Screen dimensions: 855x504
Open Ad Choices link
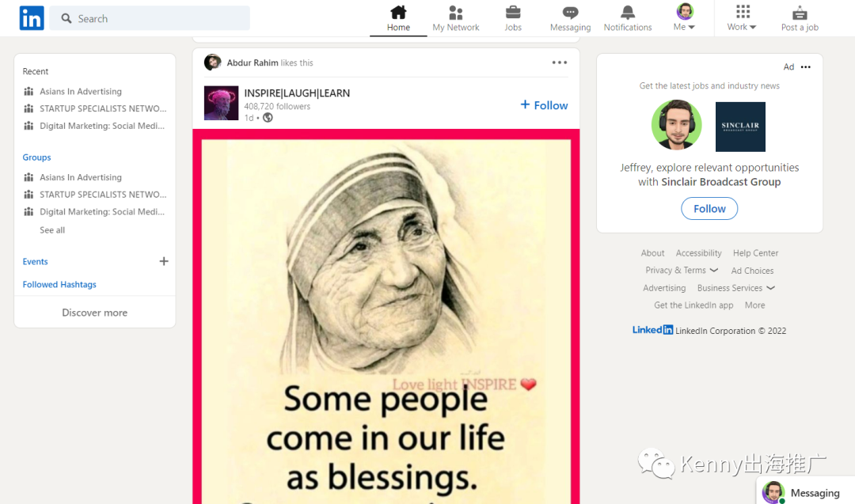point(753,271)
